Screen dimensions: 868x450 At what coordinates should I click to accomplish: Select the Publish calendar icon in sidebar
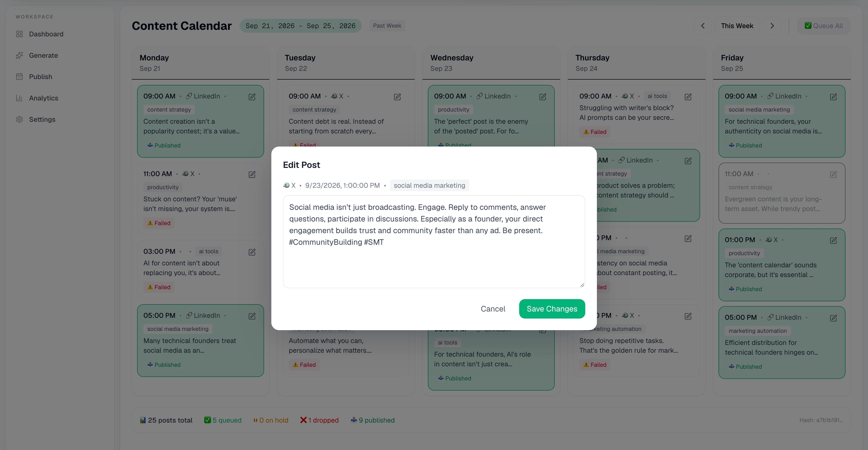click(x=20, y=77)
